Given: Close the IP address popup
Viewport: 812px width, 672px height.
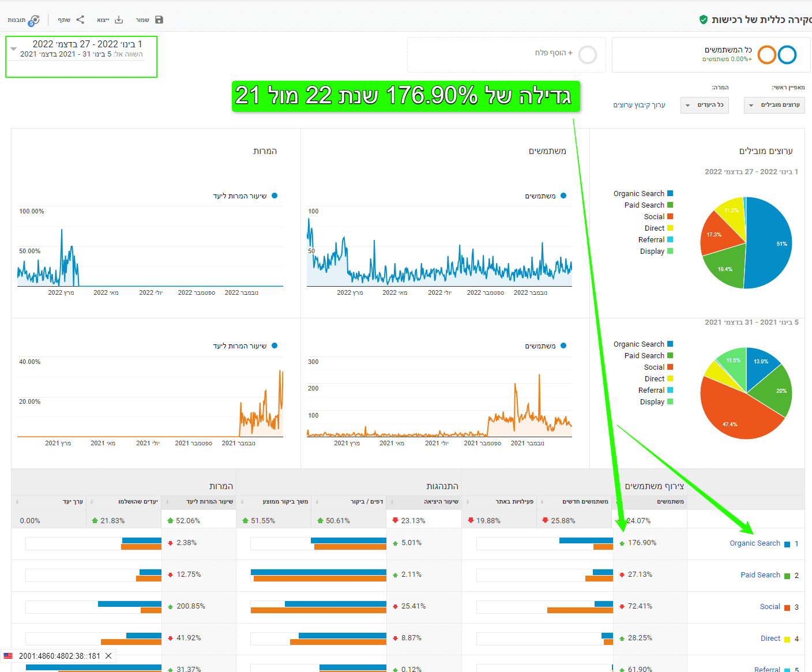Looking at the screenshot, I should [108, 656].
